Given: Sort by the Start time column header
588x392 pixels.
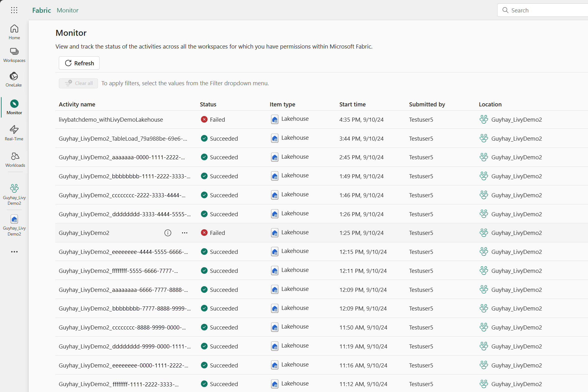Looking at the screenshot, I should tap(352, 105).
